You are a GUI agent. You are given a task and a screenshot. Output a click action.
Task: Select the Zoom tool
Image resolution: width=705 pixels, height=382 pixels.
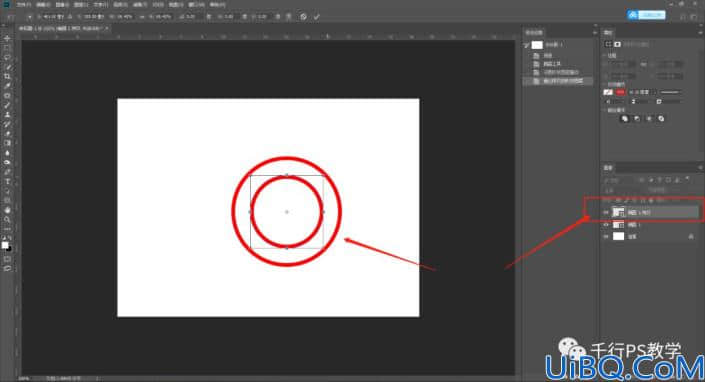[7, 219]
